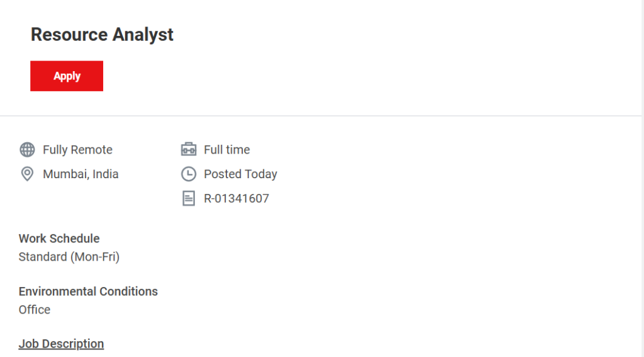Click the 'Environmental Conditions' heading
The height and width of the screenshot is (357, 644).
tap(88, 292)
